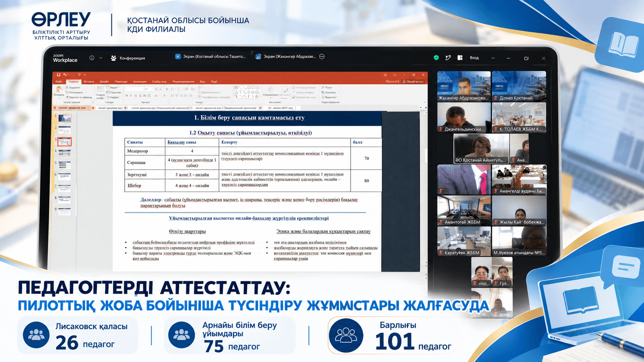
Task: Click the Ділназ Қостанай participant video
Action: tap(519, 86)
